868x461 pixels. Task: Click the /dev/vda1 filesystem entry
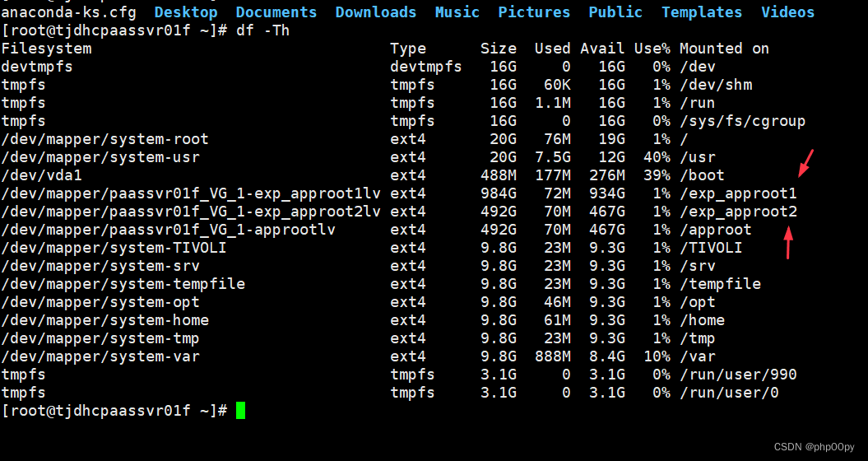point(41,175)
